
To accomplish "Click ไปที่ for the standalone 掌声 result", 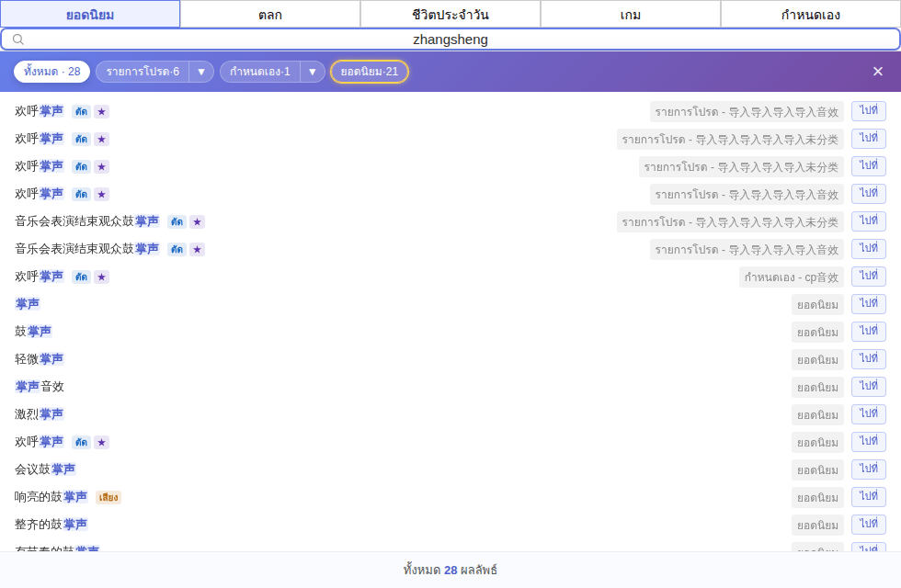I will click(868, 304).
